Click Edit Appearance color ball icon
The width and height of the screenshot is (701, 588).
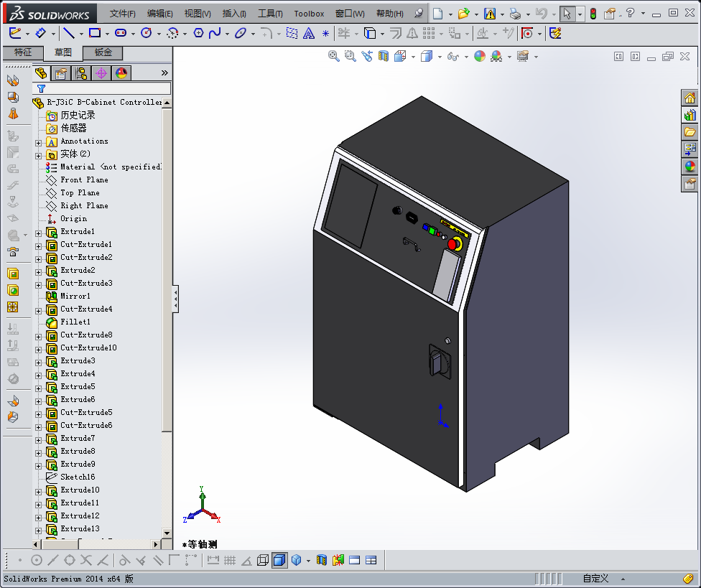click(x=479, y=56)
